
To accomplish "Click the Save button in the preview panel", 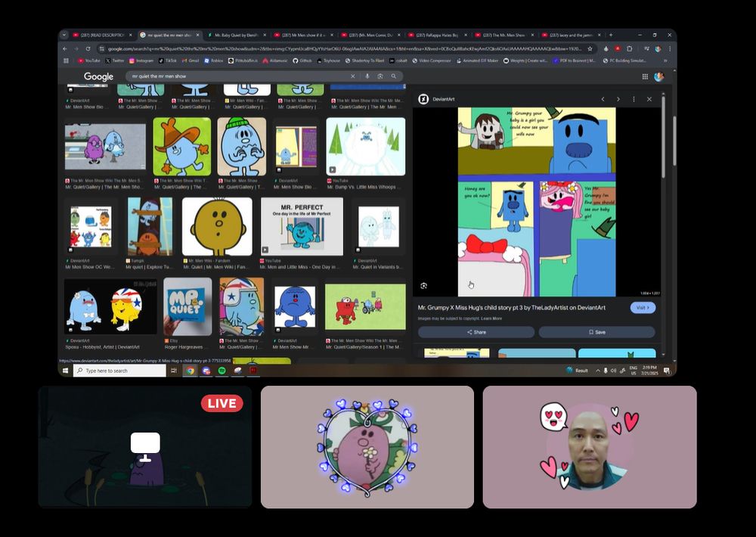I will (x=597, y=333).
